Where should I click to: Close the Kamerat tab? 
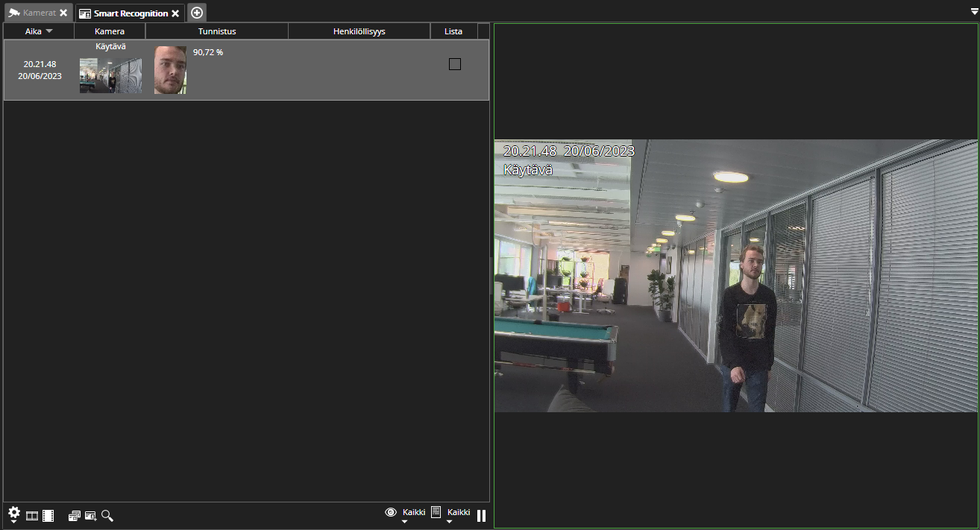[64, 13]
